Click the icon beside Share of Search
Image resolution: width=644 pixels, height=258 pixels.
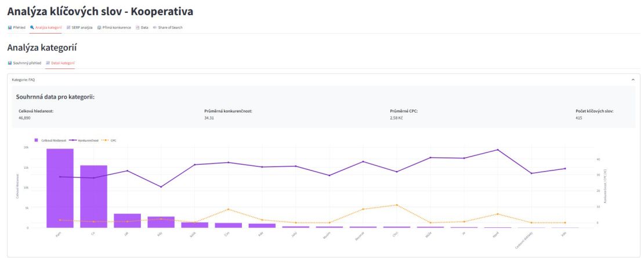pos(155,27)
